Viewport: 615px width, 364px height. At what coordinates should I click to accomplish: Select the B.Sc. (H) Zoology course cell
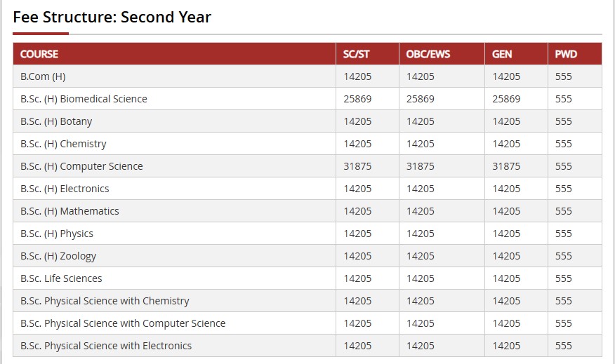tap(58, 256)
